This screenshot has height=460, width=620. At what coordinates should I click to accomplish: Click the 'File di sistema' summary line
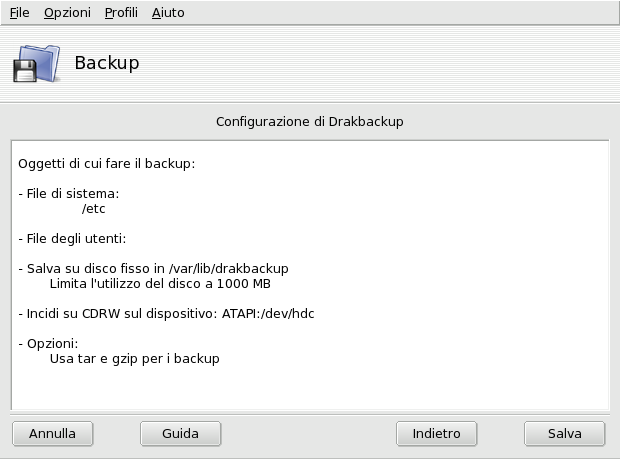[69, 194]
